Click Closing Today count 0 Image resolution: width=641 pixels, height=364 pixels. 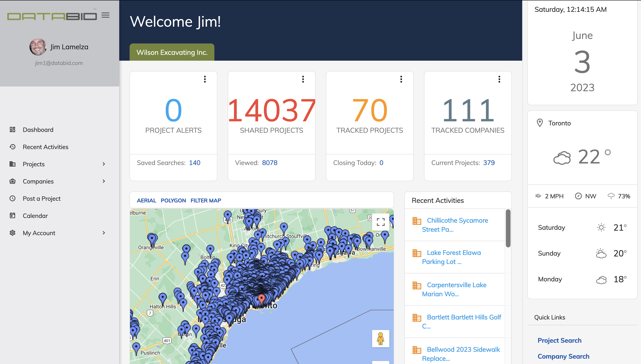(x=381, y=163)
